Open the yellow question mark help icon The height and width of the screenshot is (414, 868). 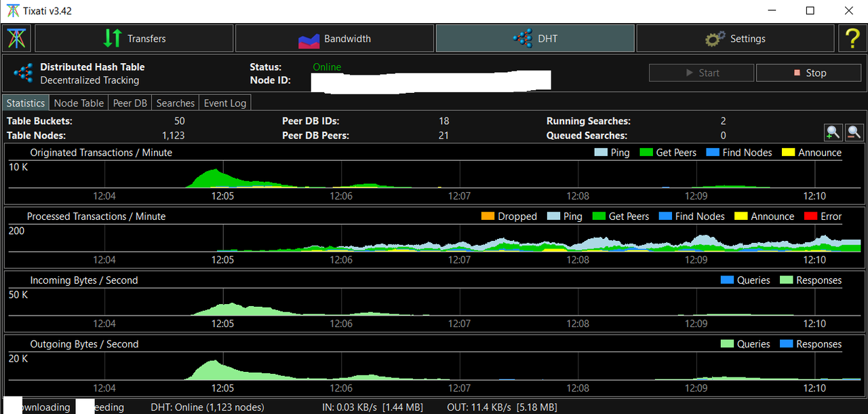[x=852, y=39]
